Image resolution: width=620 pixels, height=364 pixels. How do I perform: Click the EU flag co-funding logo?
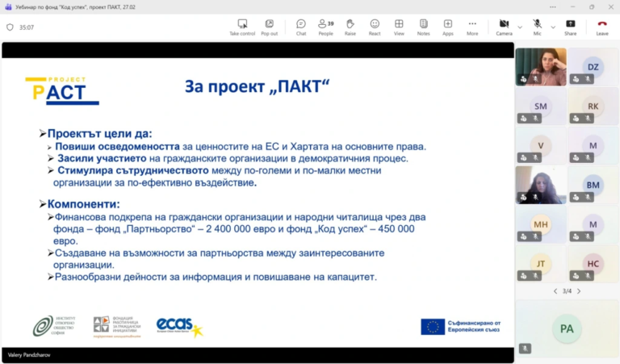[x=461, y=327]
